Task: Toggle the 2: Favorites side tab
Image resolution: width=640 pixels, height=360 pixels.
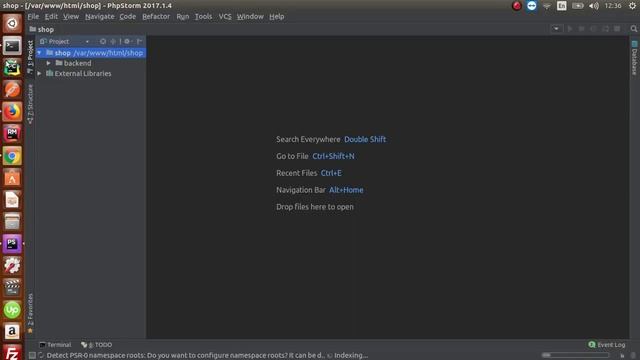Action: 30,313
